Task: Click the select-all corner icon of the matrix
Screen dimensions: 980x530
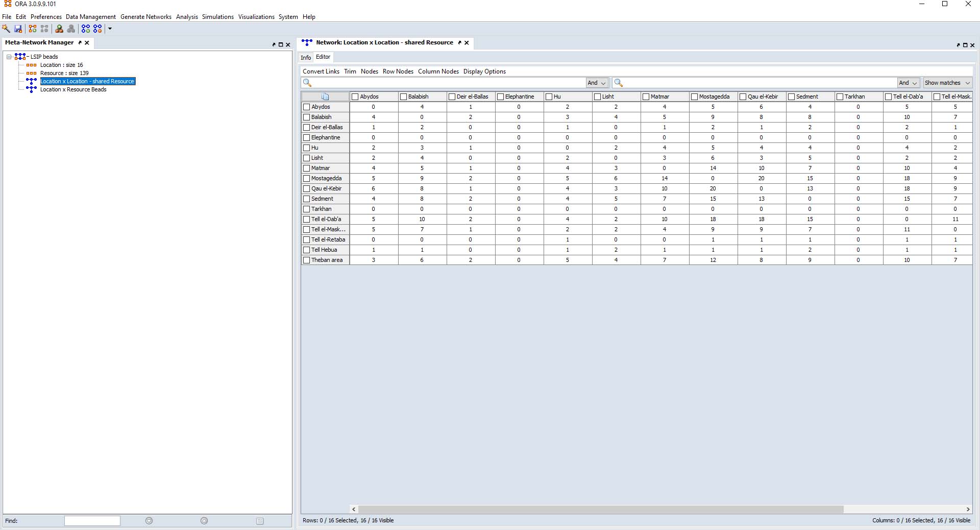Action: click(x=325, y=97)
